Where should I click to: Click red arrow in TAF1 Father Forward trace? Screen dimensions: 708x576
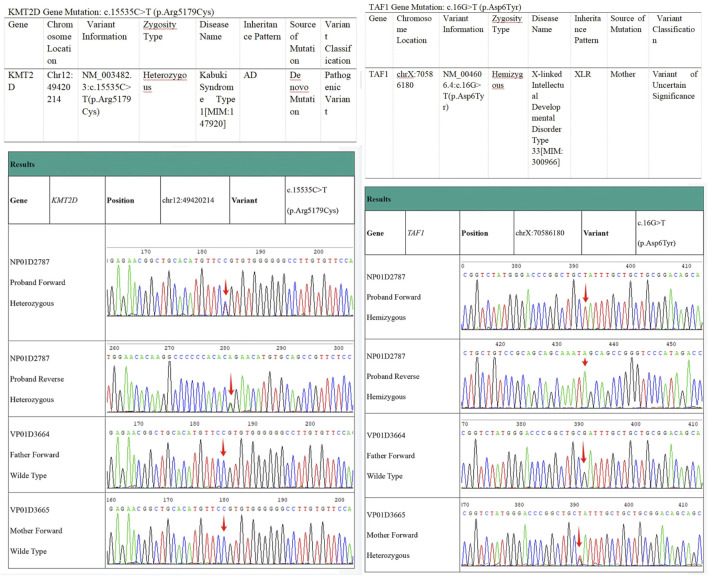[583, 452]
